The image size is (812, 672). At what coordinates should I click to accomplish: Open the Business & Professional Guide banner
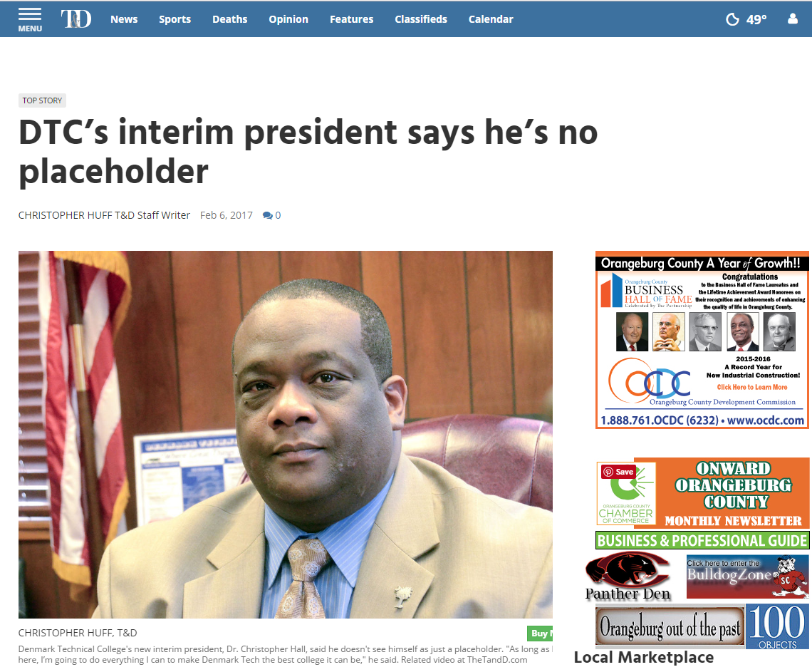(702, 540)
